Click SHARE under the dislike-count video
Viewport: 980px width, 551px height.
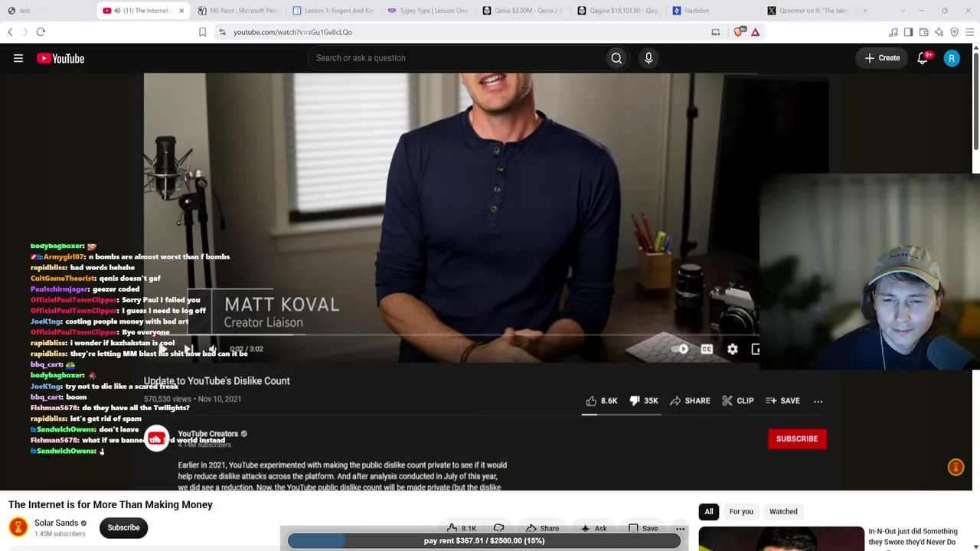pos(690,401)
